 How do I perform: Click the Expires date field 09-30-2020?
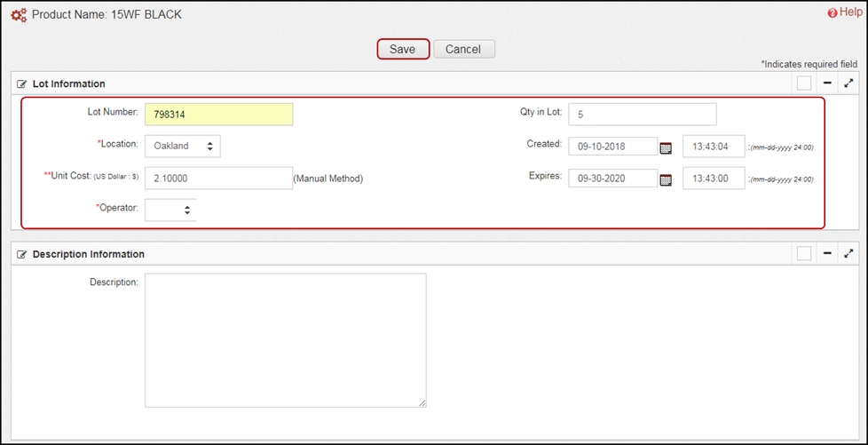tap(612, 178)
